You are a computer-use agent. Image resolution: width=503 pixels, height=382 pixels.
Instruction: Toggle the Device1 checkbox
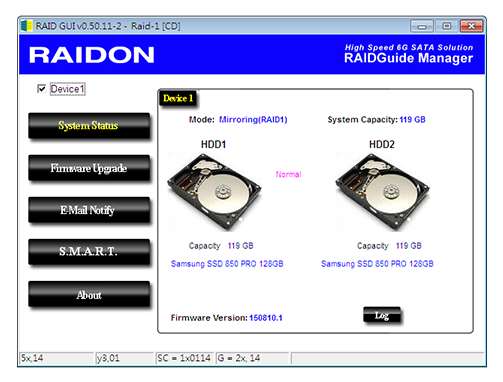[42, 89]
